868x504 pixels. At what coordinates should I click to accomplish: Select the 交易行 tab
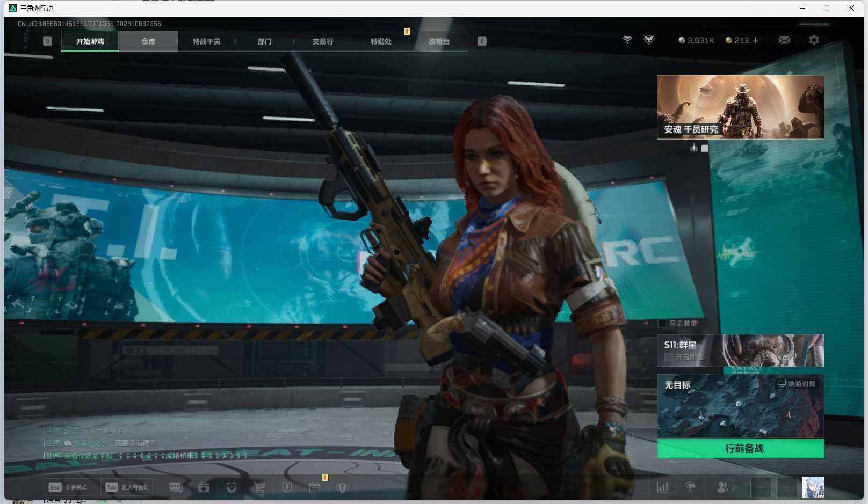(323, 41)
